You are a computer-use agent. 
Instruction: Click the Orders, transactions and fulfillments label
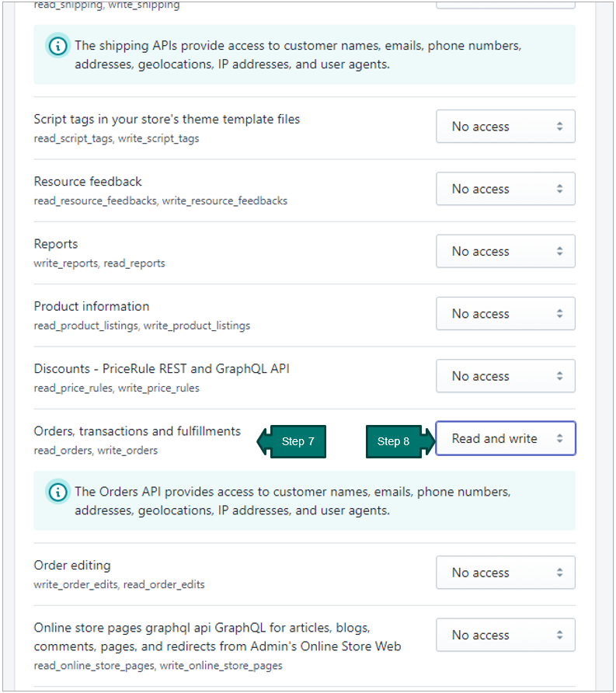pyautogui.click(x=137, y=431)
